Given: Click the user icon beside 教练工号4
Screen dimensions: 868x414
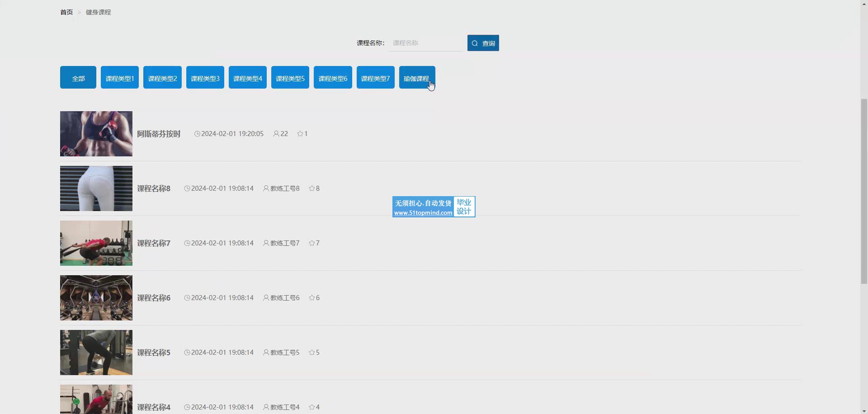Looking at the screenshot, I should tap(266, 407).
